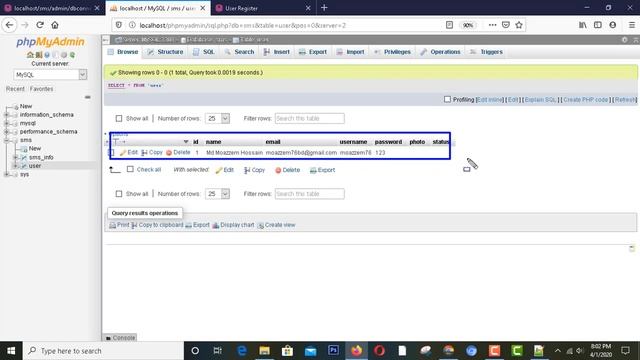The image size is (640, 360).
Task: Open Photoshop from the taskbar
Action: (333, 351)
